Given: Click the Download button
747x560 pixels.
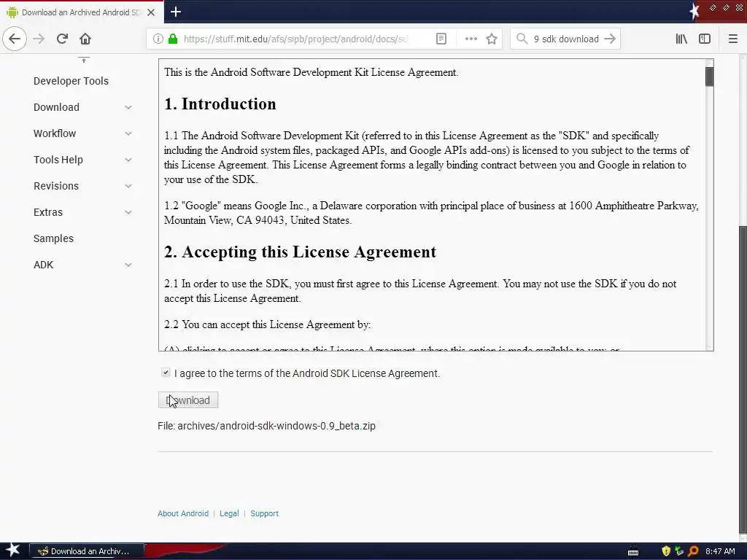Looking at the screenshot, I should pos(188,400).
